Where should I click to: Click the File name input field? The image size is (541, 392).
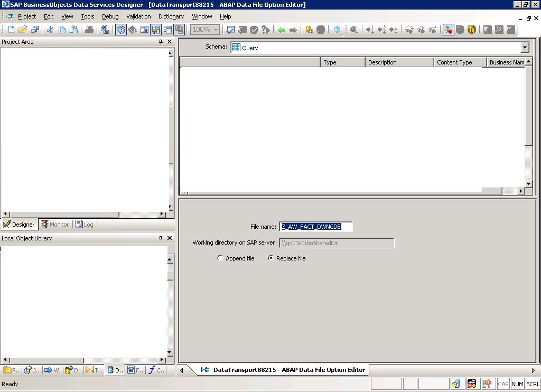click(316, 227)
